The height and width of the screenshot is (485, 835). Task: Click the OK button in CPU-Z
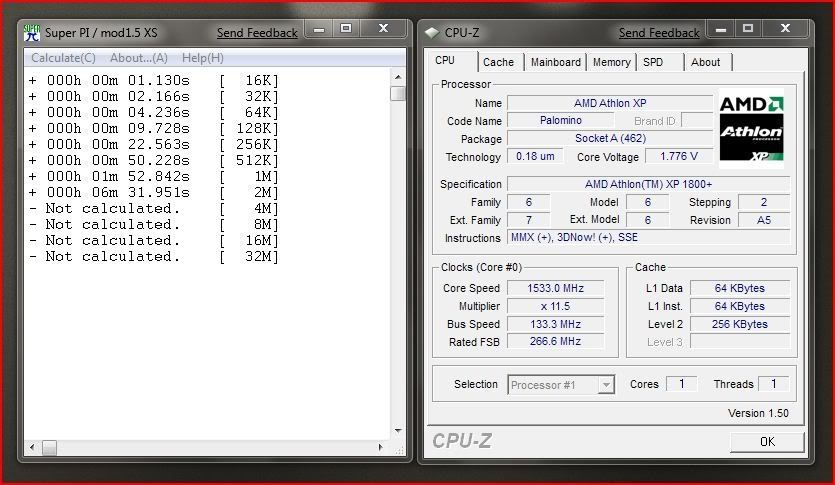[x=767, y=442]
